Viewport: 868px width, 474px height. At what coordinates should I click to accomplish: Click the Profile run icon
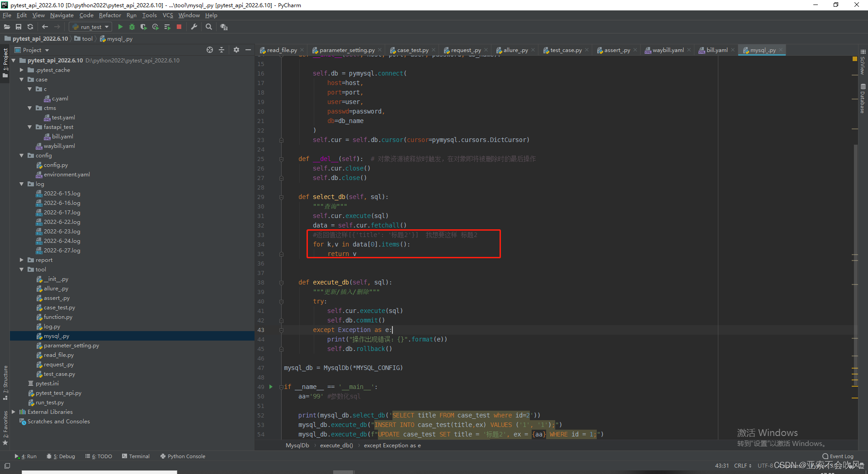coord(156,27)
